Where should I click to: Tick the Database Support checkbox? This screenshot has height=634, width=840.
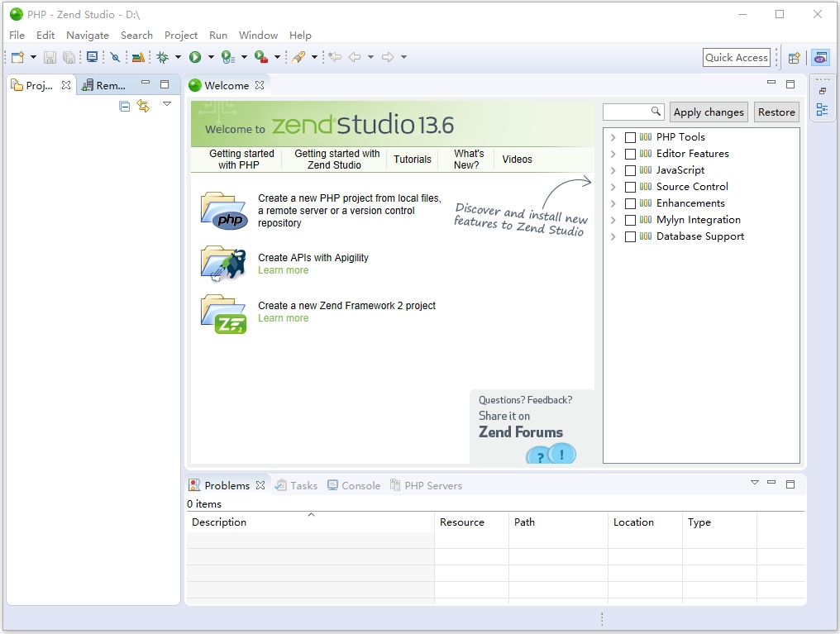point(630,236)
